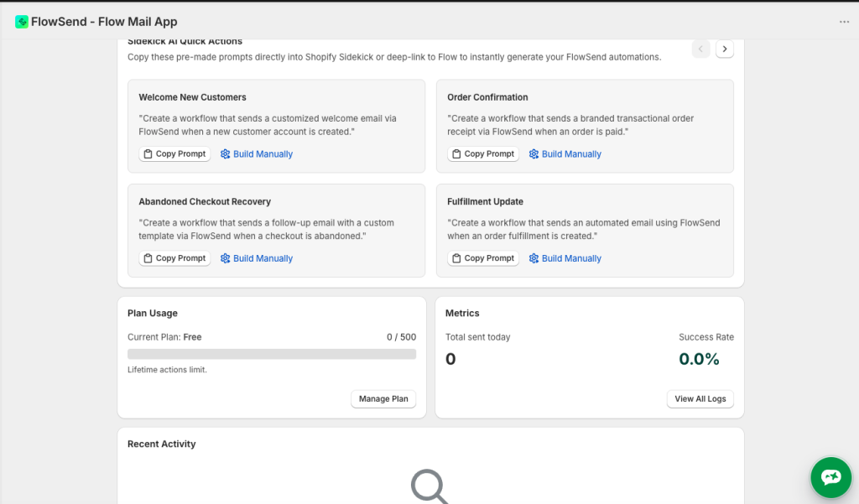Open the three-dot more options menu
859x504 pixels.
(x=844, y=22)
